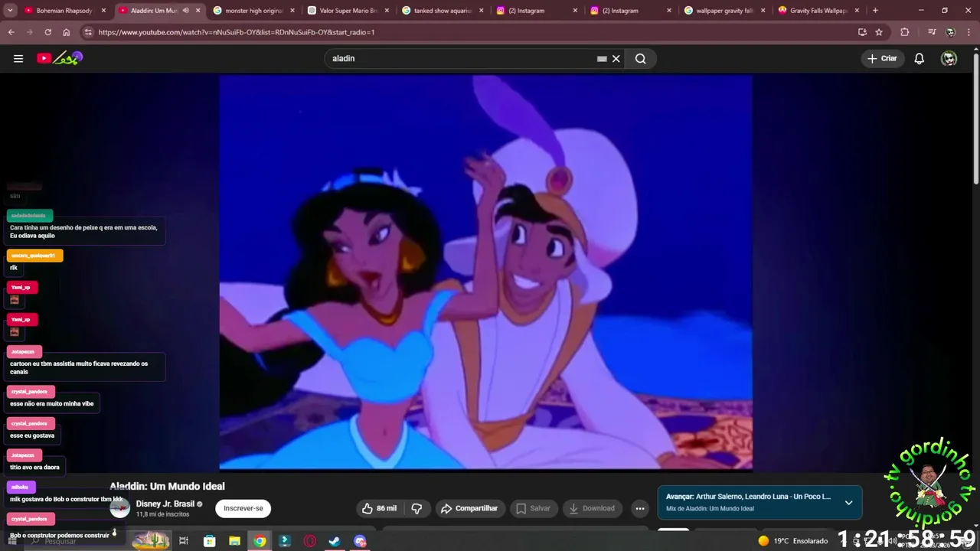Open Discord icon on taskbar

tap(360, 541)
